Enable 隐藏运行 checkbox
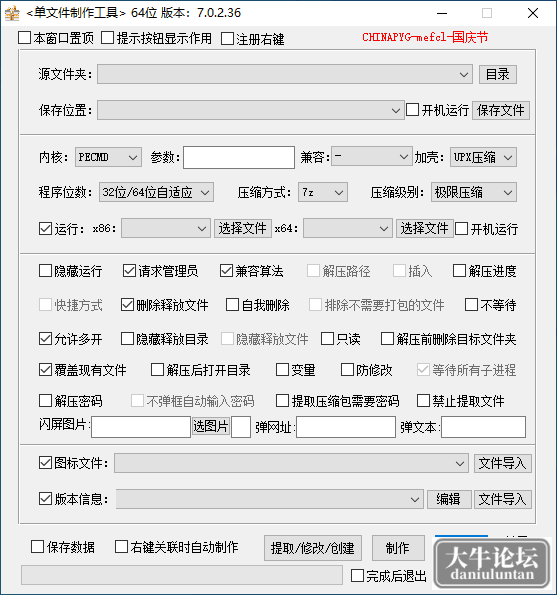Screen dimensions: 557x595 (46, 271)
